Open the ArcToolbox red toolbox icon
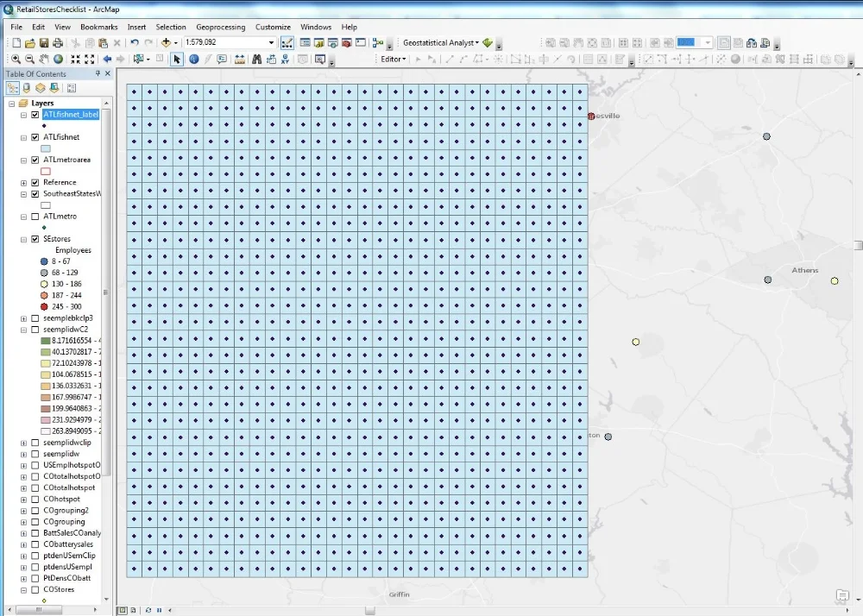The width and height of the screenshot is (863, 616). 347,43
